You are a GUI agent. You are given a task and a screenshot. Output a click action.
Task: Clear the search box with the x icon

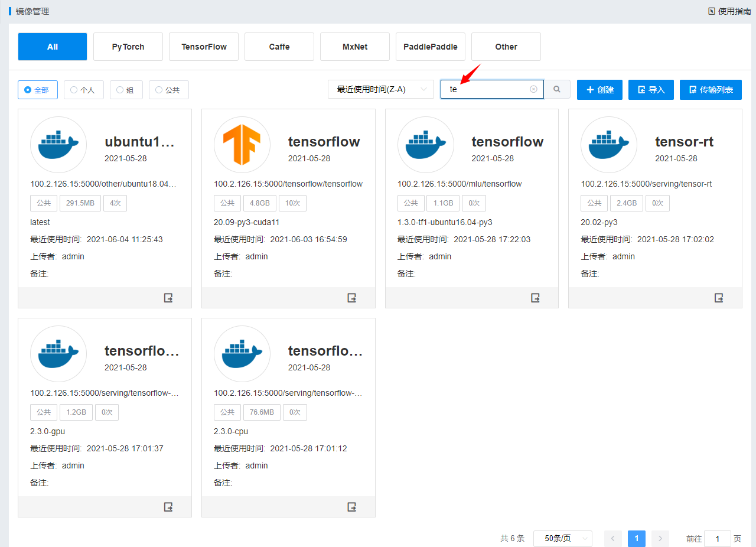click(533, 89)
